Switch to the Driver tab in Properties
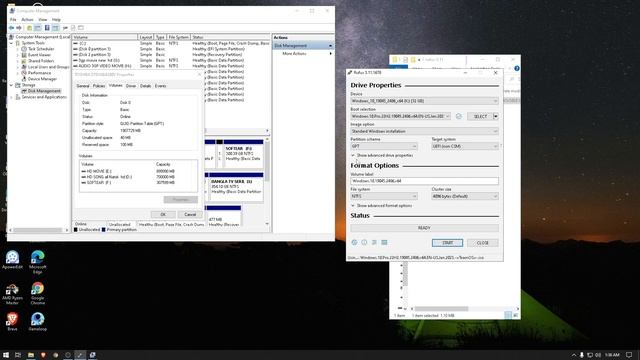 tap(131, 86)
